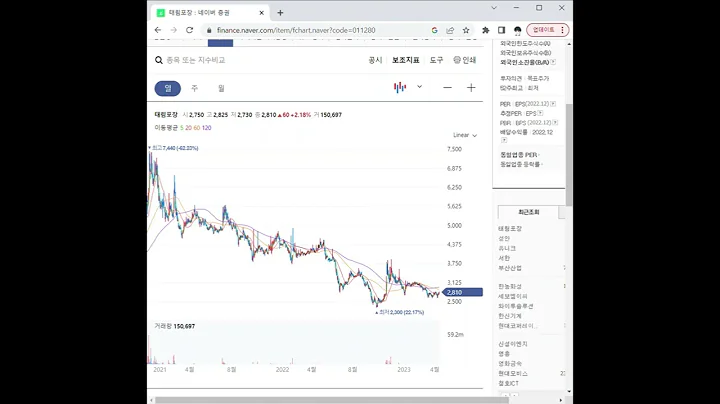Click the 최저 2,300 low marker
720x404 pixels.
[x=401, y=312]
